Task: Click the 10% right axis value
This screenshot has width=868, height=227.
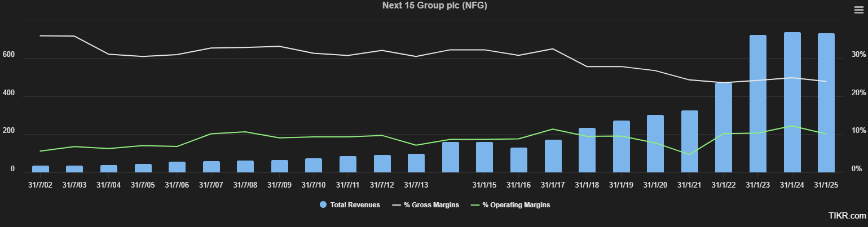Action: click(x=858, y=131)
